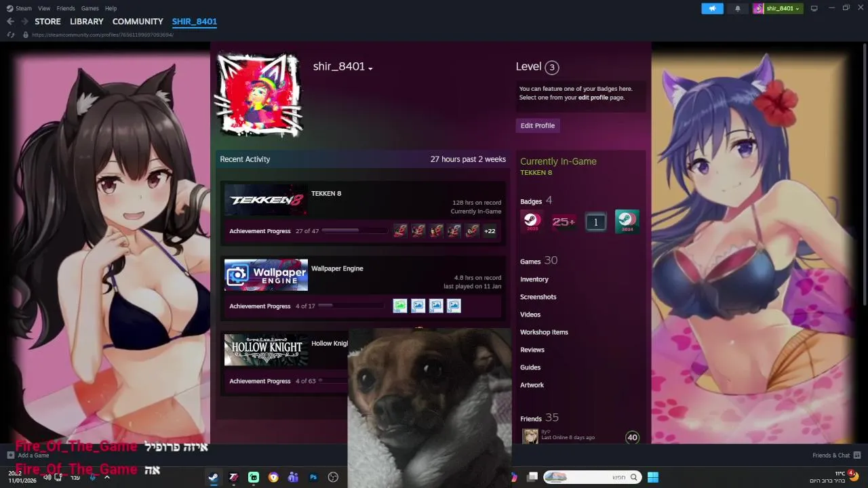Switch to Big Picture mode monitor icon
The width and height of the screenshot is (868, 488).
(814, 8)
